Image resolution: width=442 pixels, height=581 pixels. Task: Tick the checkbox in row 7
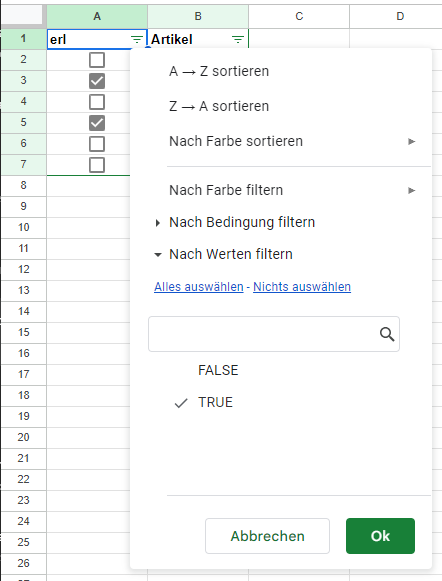pyautogui.click(x=97, y=165)
